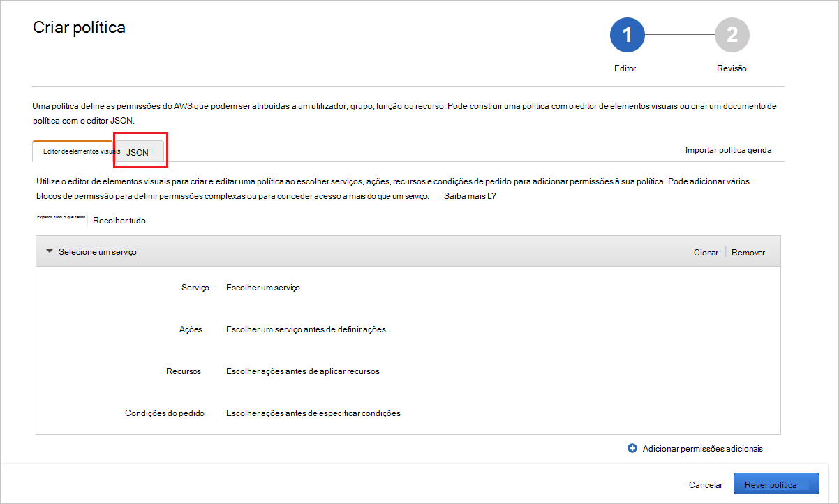The width and height of the screenshot is (839, 504).
Task: Click Recolher tudo to collapse everything
Action: click(x=119, y=220)
